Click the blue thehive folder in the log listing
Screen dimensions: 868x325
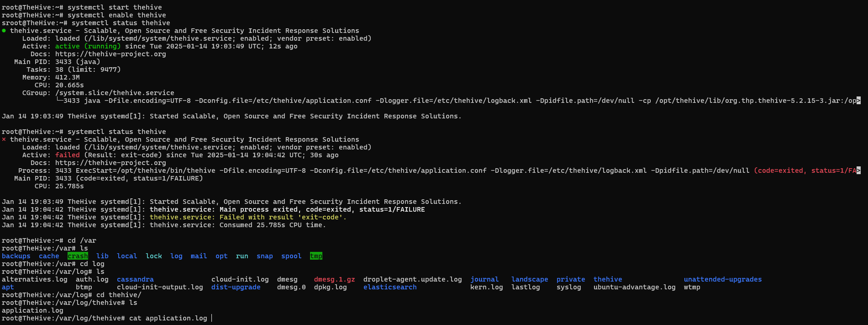point(607,279)
